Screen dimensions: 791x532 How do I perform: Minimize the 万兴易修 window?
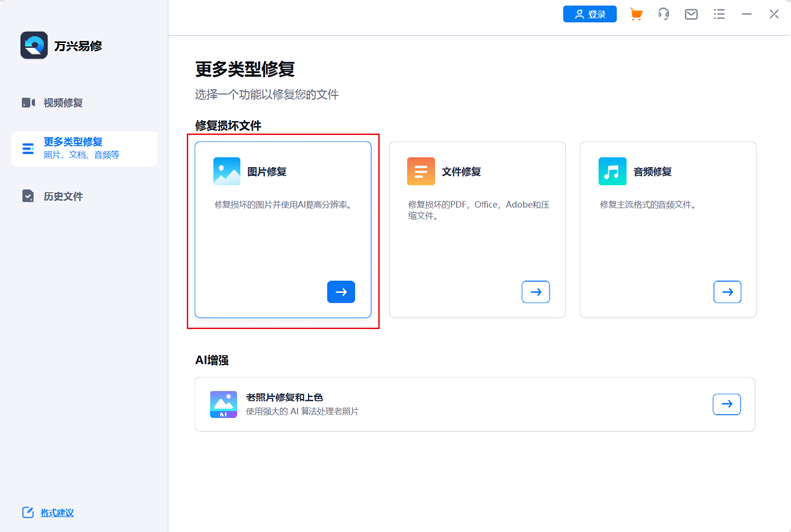(747, 14)
